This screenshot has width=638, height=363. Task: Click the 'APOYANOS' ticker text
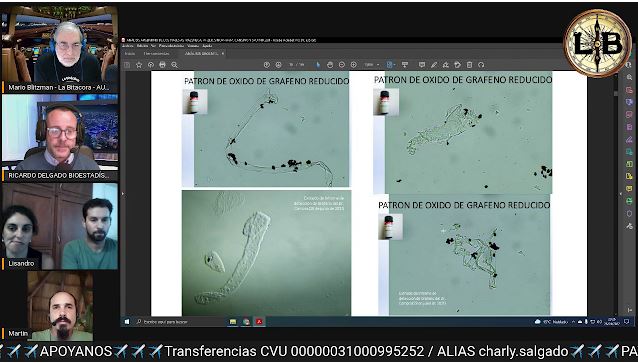pos(76,351)
